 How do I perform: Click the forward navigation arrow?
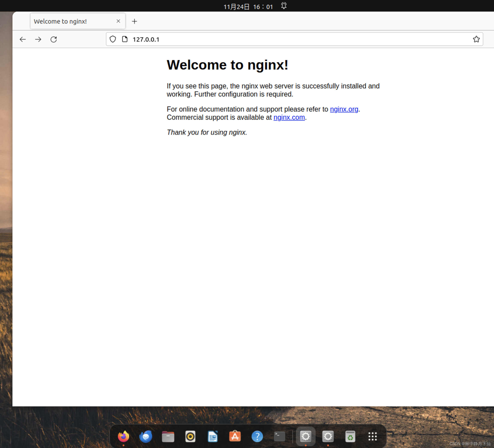point(38,39)
